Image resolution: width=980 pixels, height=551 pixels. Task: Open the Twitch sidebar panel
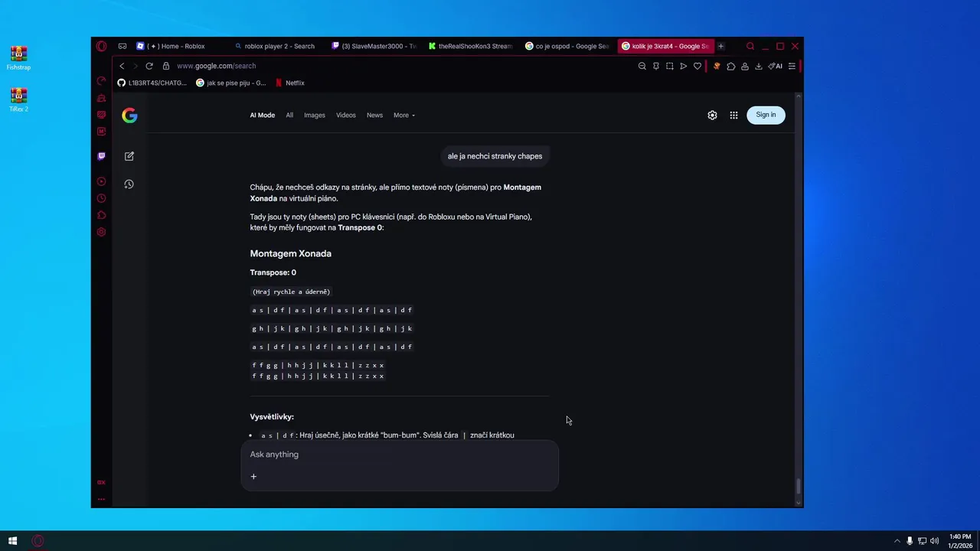pos(101,156)
